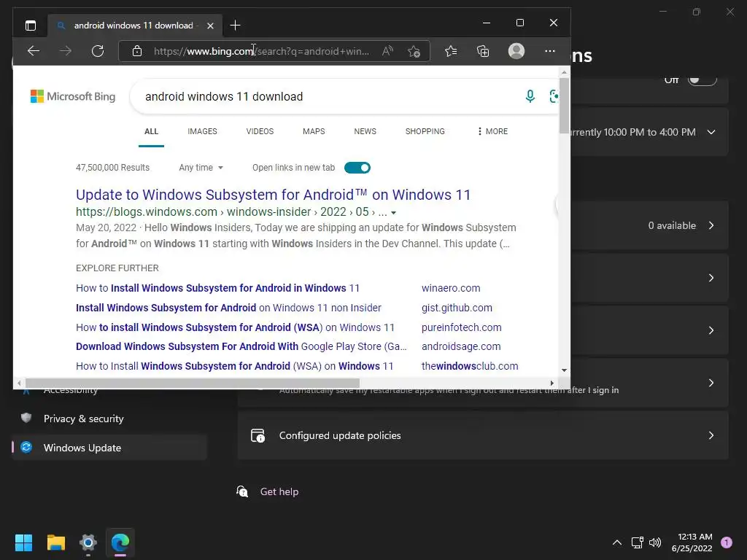The width and height of the screenshot is (747, 560).
Task: Open Install Windows Subsystem non Insider link
Action: (x=228, y=308)
